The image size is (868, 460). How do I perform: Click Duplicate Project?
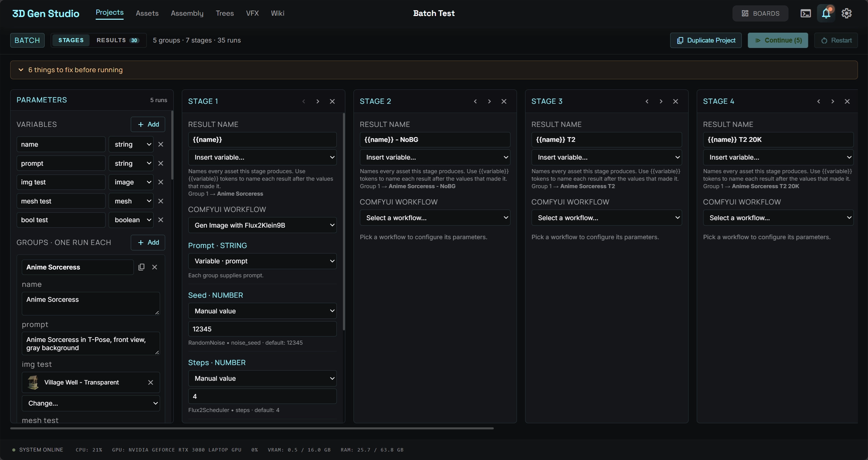point(706,40)
